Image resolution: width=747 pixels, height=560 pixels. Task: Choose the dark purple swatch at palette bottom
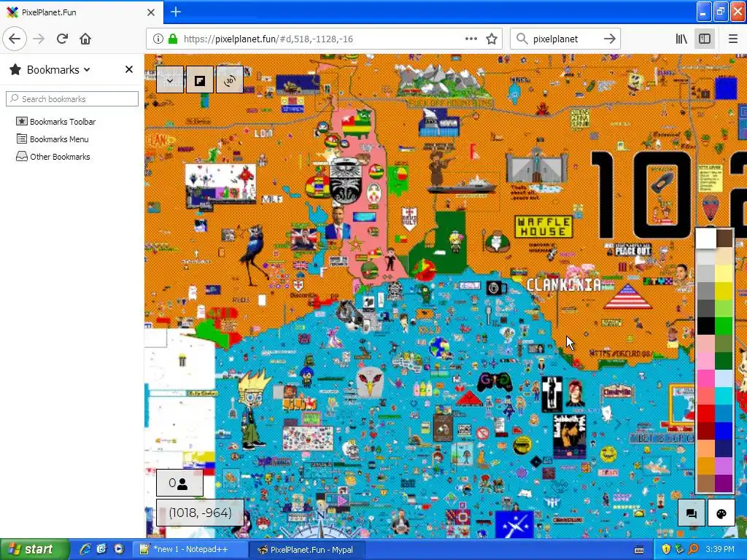pyautogui.click(x=724, y=483)
